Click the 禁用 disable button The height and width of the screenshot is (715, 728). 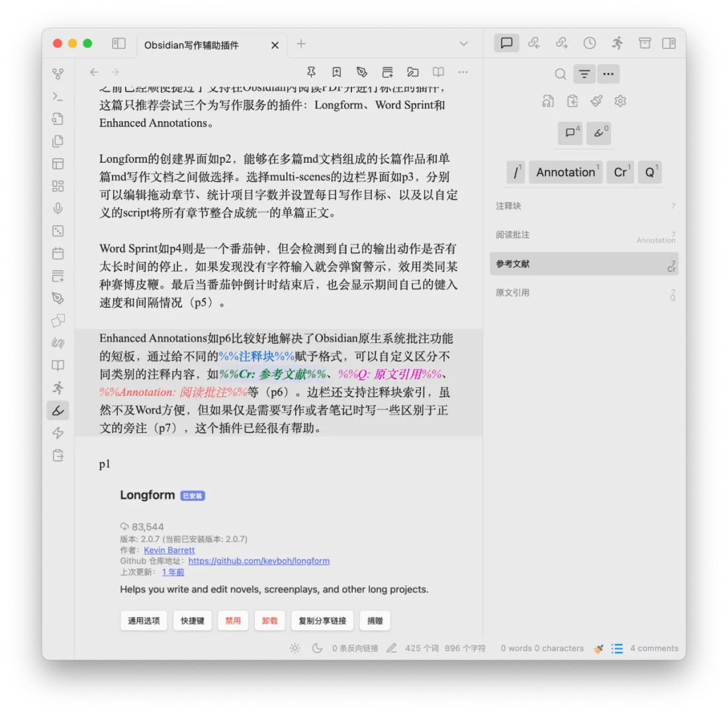233,621
